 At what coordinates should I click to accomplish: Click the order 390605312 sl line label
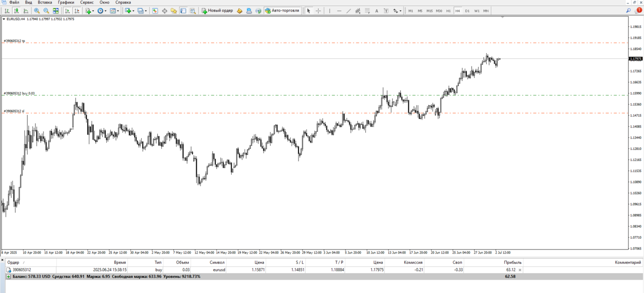coord(14,111)
